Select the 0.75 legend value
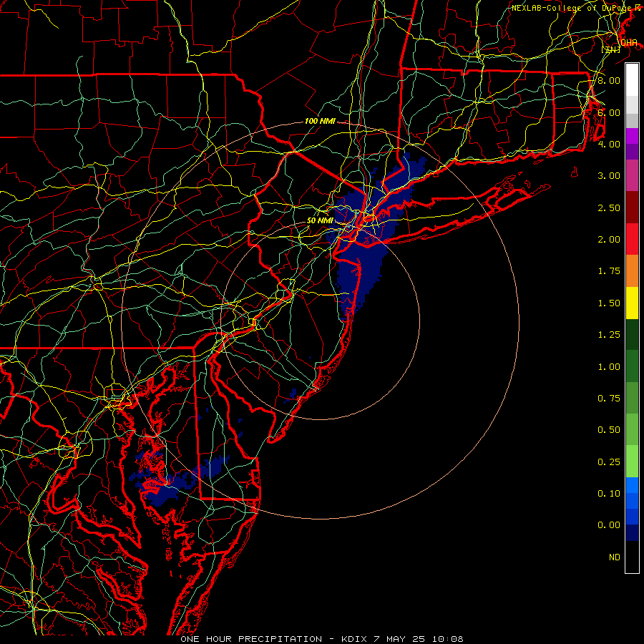The width and height of the screenshot is (644, 644). 609,399
